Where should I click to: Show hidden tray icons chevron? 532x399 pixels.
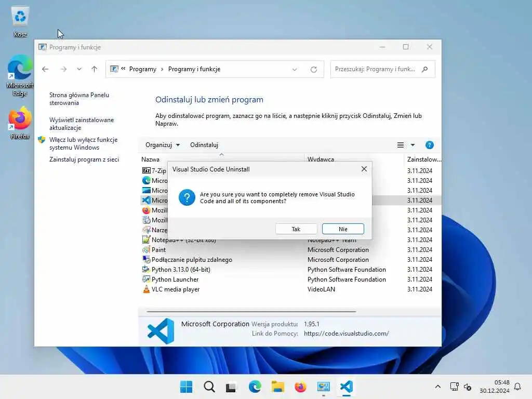click(437, 387)
